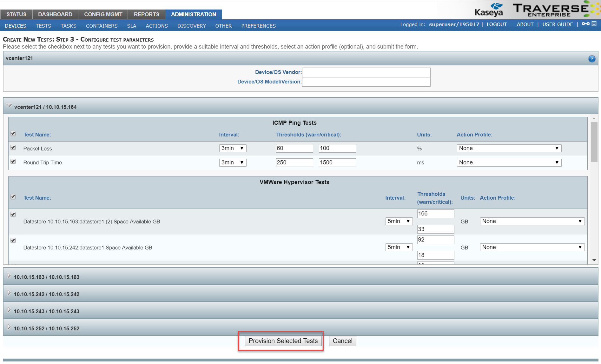Open the ACTIONS submenu
This screenshot has height=364, width=601.
click(x=157, y=26)
